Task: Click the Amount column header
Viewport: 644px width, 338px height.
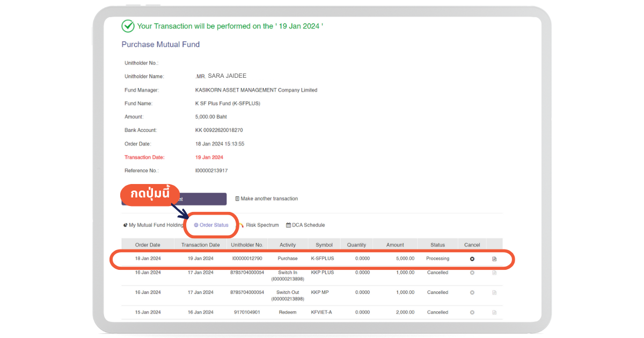Action: coord(395,245)
